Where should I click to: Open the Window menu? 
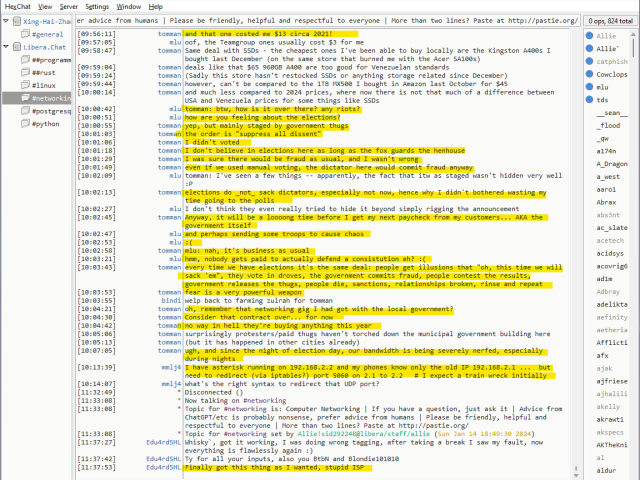point(128,6)
